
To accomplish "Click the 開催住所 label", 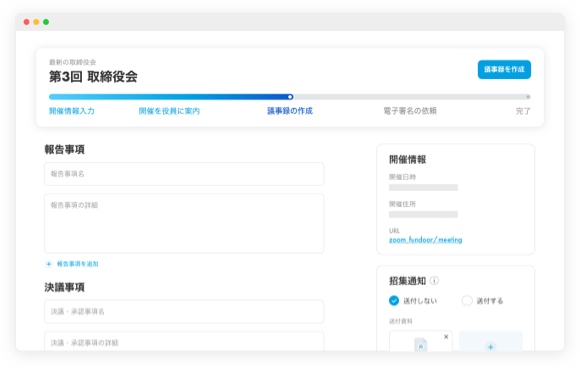I will (402, 204).
